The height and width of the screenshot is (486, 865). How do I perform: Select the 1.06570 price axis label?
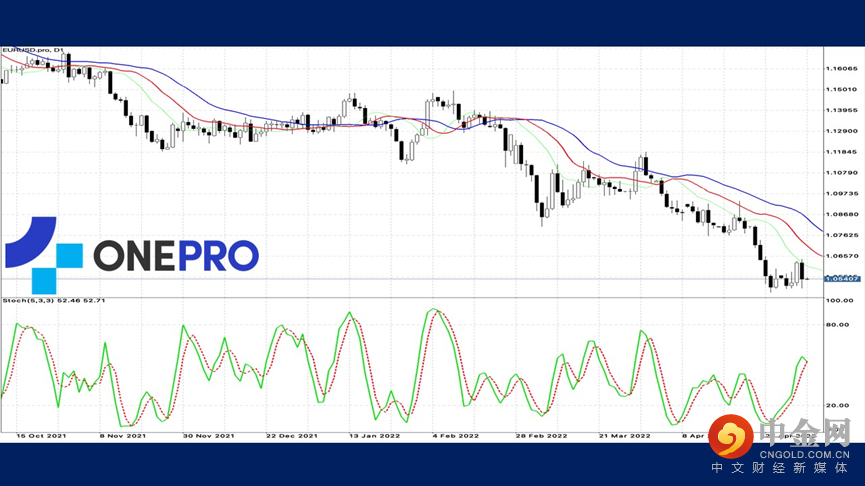(x=841, y=256)
